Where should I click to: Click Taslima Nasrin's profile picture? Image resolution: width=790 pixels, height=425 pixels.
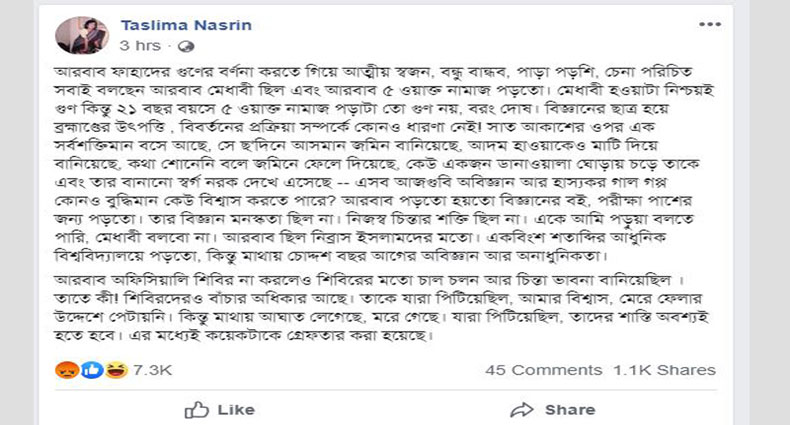(x=86, y=34)
